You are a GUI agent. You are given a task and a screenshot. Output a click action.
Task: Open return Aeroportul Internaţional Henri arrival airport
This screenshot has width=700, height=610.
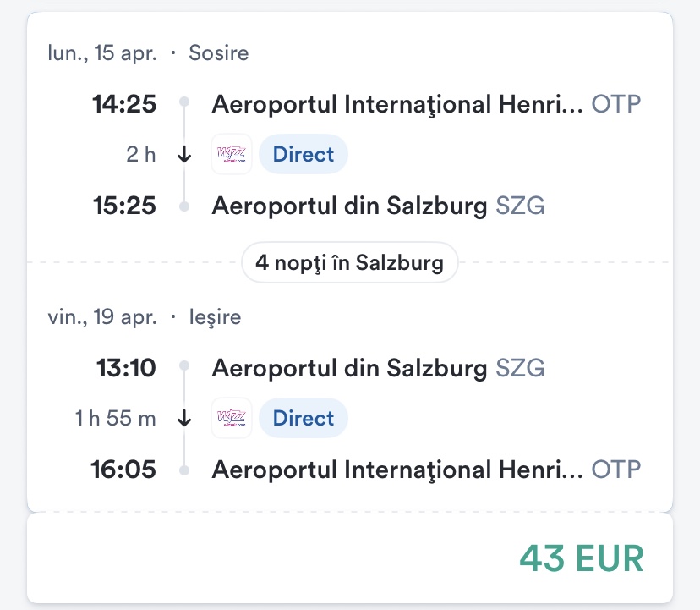coord(396,469)
